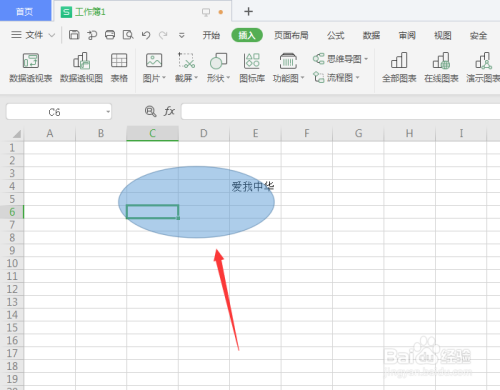Go to the 首页 home tab
The width and height of the screenshot is (500, 390).
[25, 11]
